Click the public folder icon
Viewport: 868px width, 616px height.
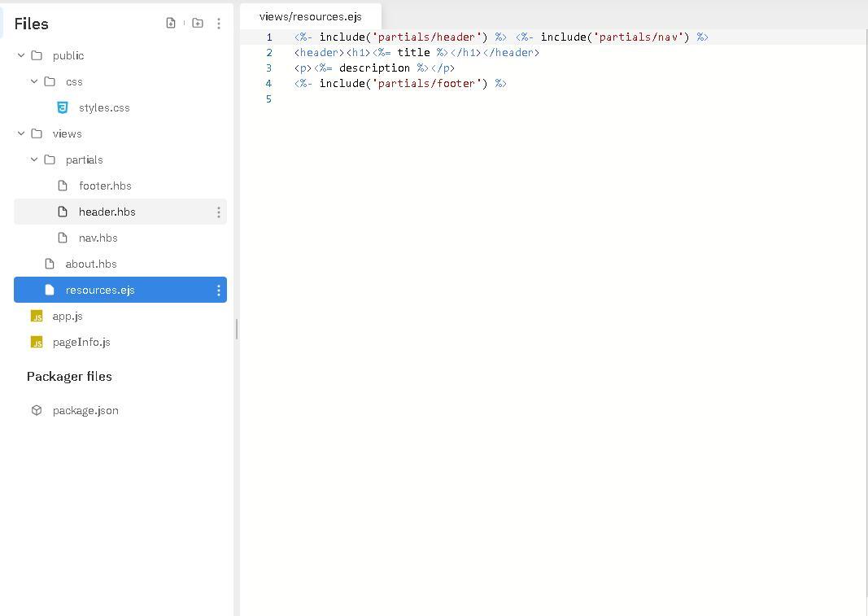pyautogui.click(x=37, y=55)
